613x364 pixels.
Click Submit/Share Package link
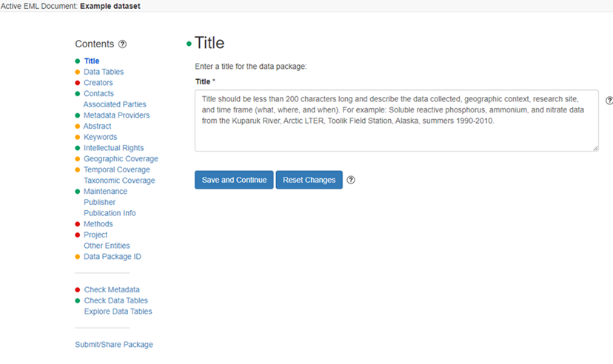pyautogui.click(x=114, y=345)
